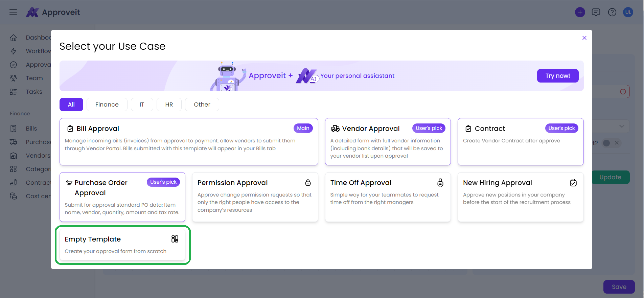Click User's pick badge on Vendor Approval

point(429,128)
